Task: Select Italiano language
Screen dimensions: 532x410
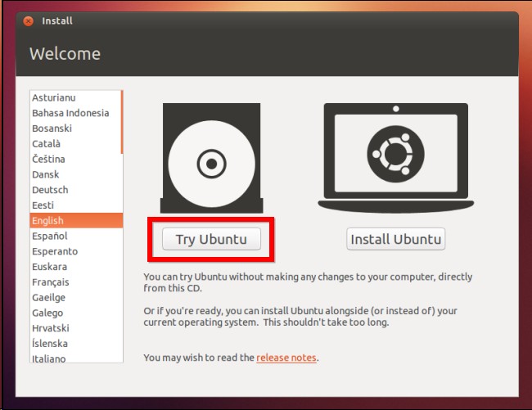Action: (x=75, y=358)
